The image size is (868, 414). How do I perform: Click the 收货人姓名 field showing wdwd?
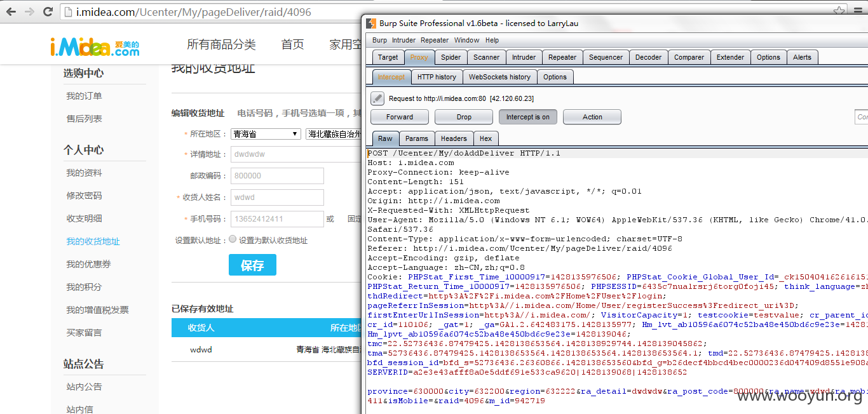[x=277, y=197]
